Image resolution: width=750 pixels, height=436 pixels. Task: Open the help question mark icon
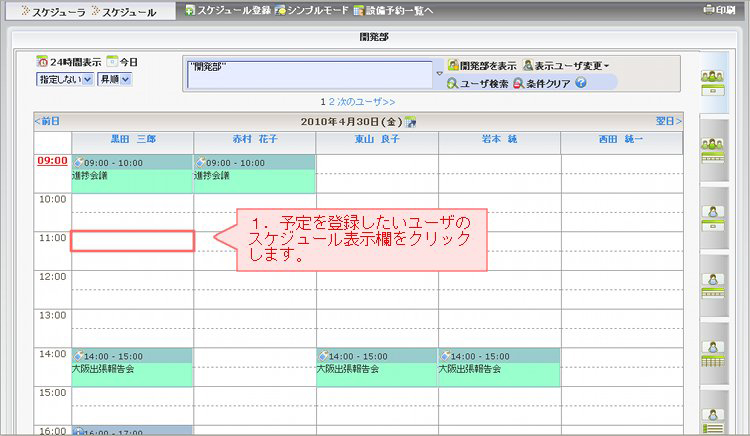click(x=581, y=83)
